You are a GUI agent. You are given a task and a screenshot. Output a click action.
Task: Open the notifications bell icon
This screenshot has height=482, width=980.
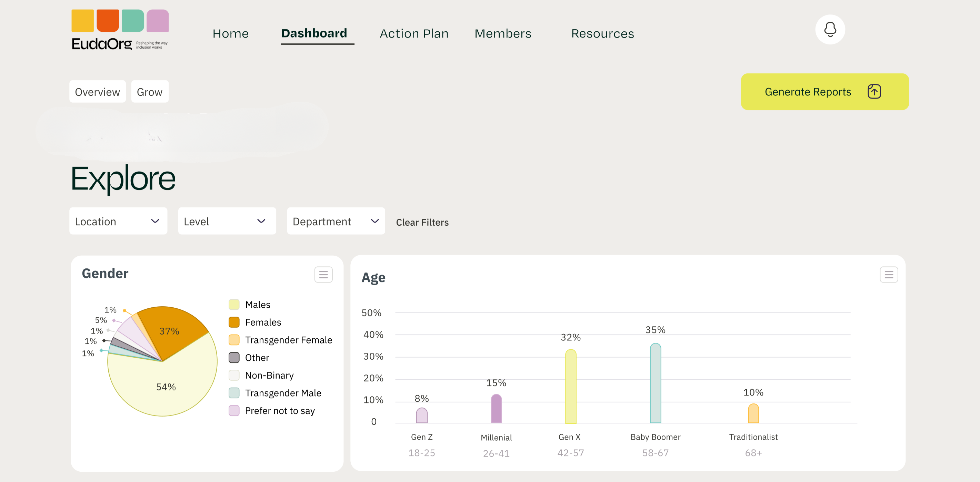pyautogui.click(x=830, y=29)
